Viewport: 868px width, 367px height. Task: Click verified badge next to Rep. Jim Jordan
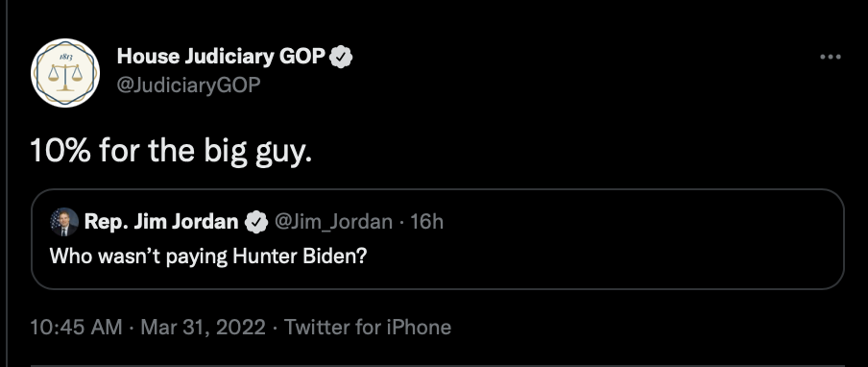click(x=256, y=222)
